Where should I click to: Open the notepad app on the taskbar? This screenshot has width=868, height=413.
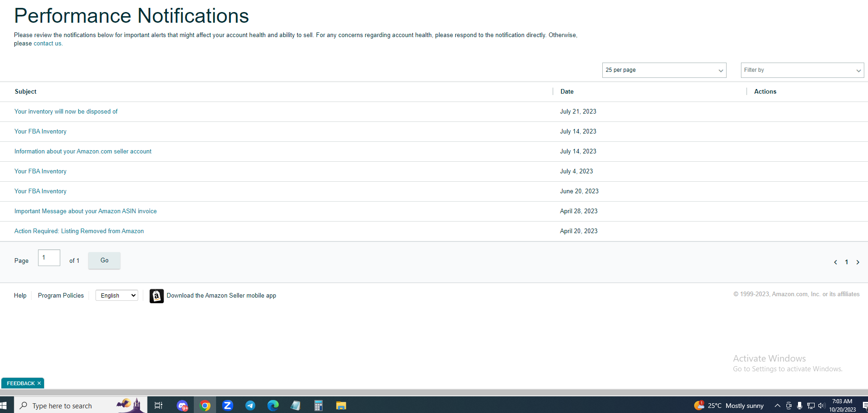(x=296, y=406)
